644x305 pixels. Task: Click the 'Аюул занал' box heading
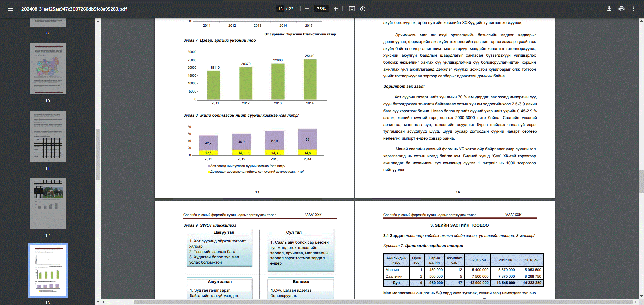220,282
